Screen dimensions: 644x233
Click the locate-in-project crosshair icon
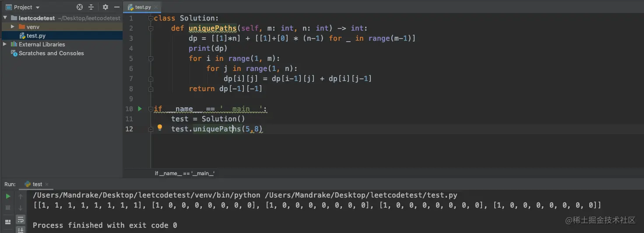[79, 7]
